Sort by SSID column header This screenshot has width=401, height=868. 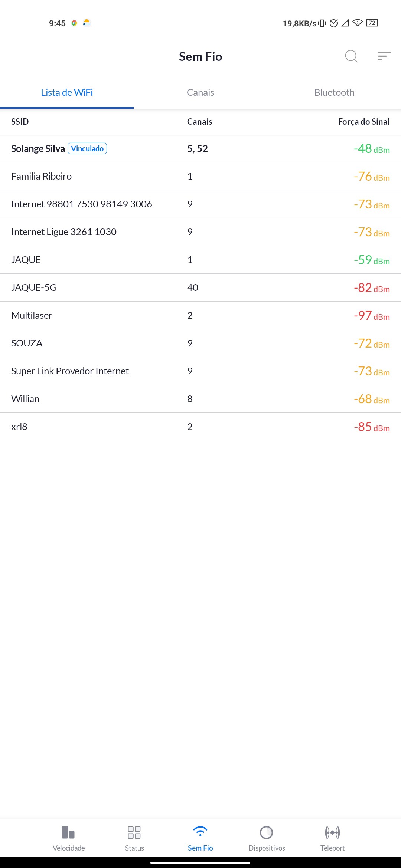(x=20, y=122)
